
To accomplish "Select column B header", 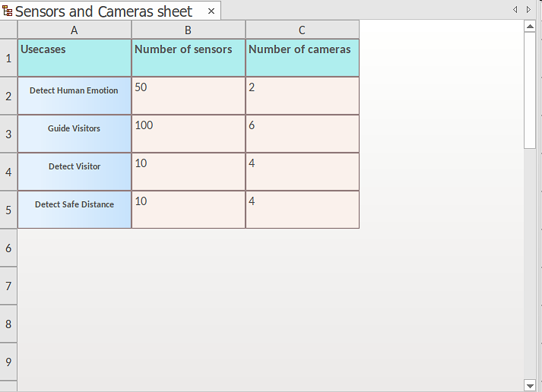I will point(188,30).
